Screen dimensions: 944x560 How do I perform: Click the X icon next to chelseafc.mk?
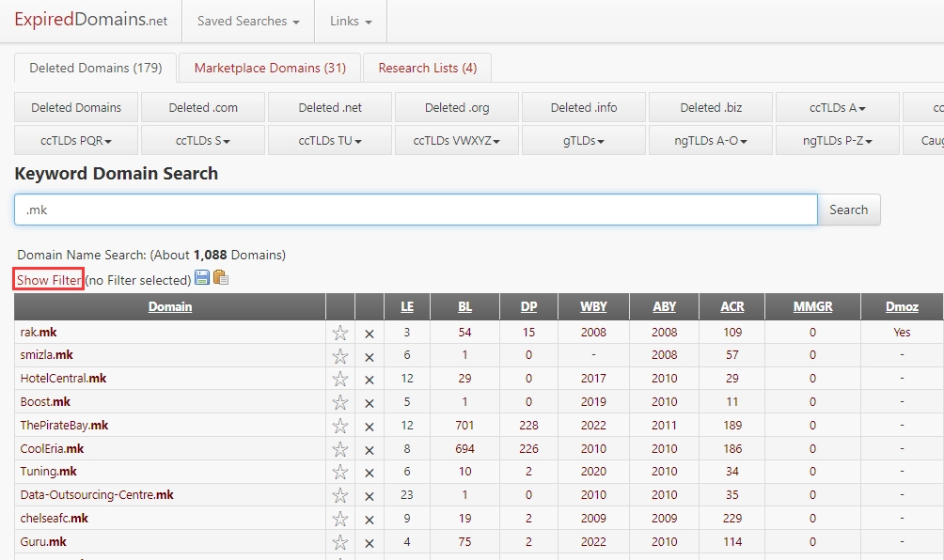[370, 519]
